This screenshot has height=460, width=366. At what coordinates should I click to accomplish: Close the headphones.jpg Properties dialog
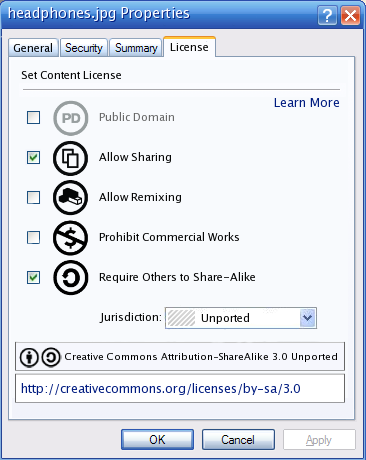(x=350, y=15)
